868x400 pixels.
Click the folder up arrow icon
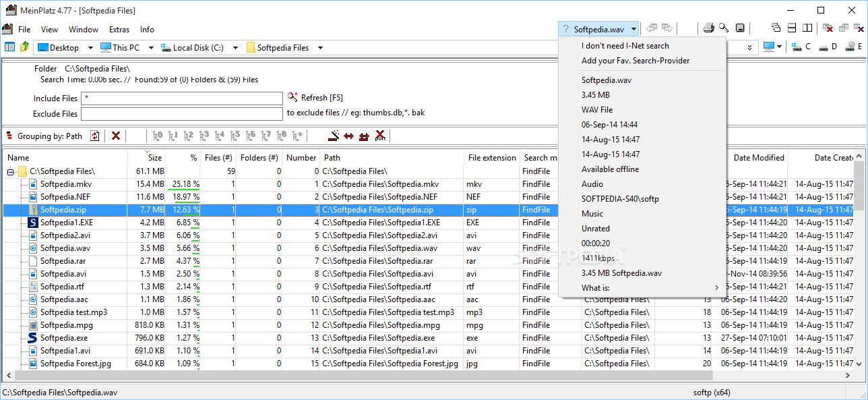[x=25, y=47]
